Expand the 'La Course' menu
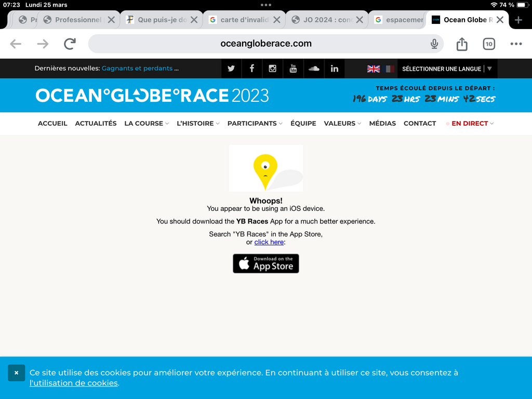The image size is (532, 399). 146,124
